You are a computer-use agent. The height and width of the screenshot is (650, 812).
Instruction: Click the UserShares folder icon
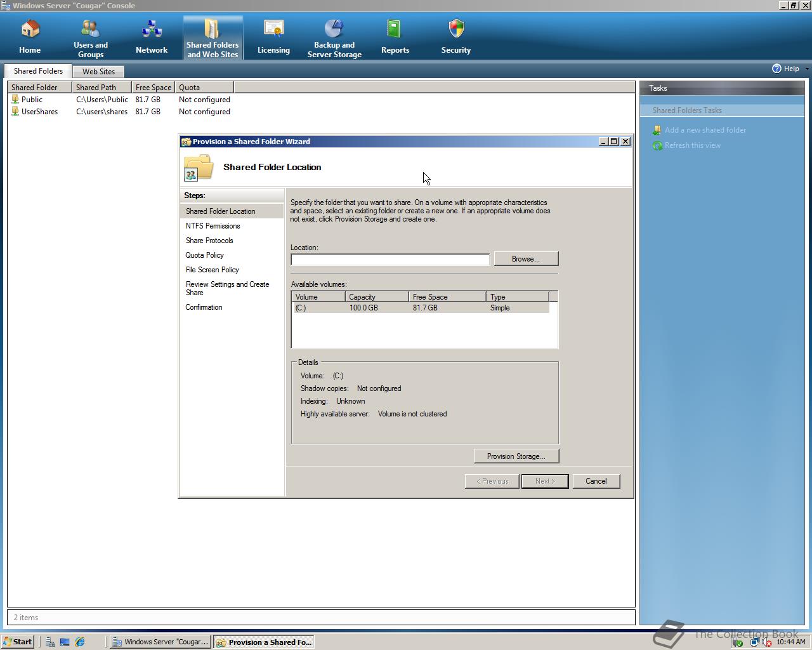tap(15, 111)
